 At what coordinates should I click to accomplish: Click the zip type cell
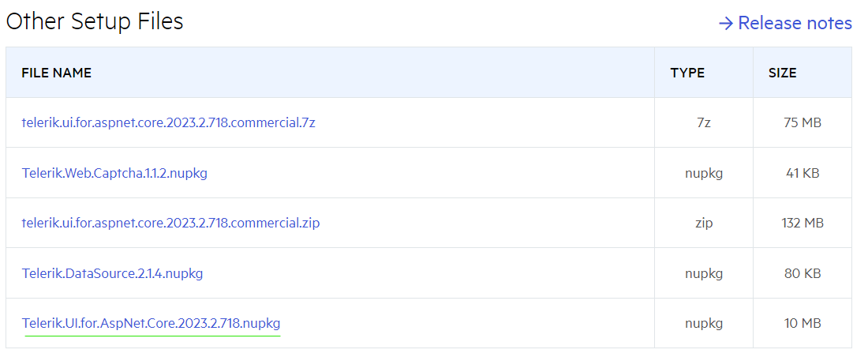703,223
